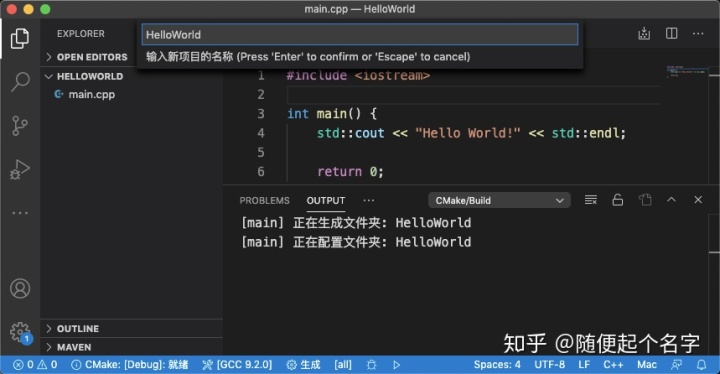Screen dimensions: 720x374
Task: Click the 生成 build button in status bar
Action: click(x=304, y=365)
